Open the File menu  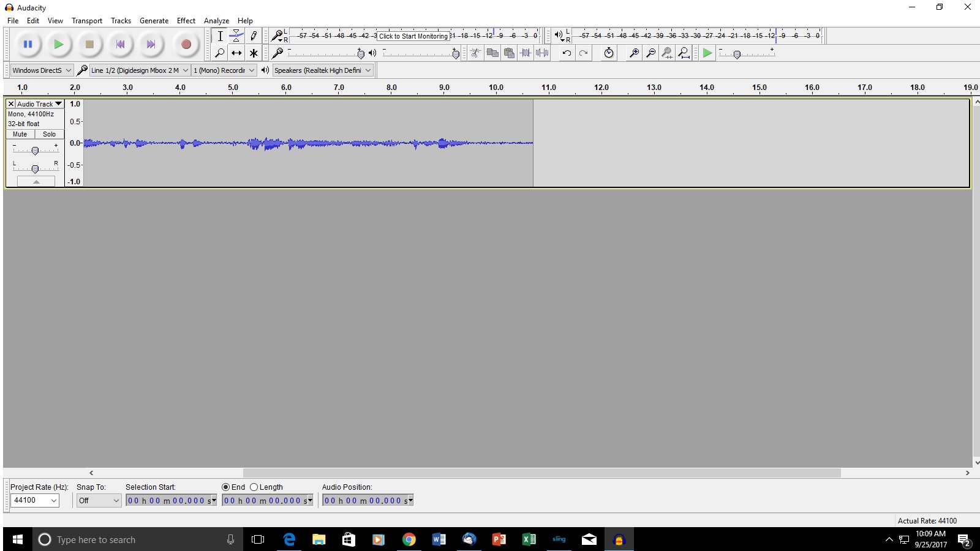click(13, 20)
